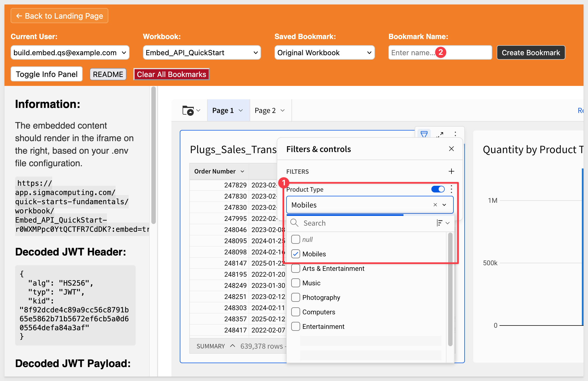Open Product Type filter's three-dot options menu

pos(451,189)
